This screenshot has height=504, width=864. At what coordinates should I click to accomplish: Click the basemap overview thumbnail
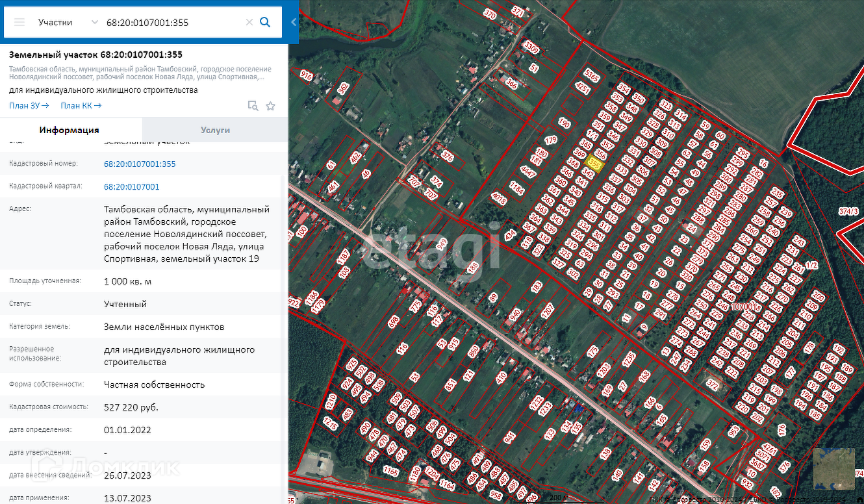(x=833, y=468)
